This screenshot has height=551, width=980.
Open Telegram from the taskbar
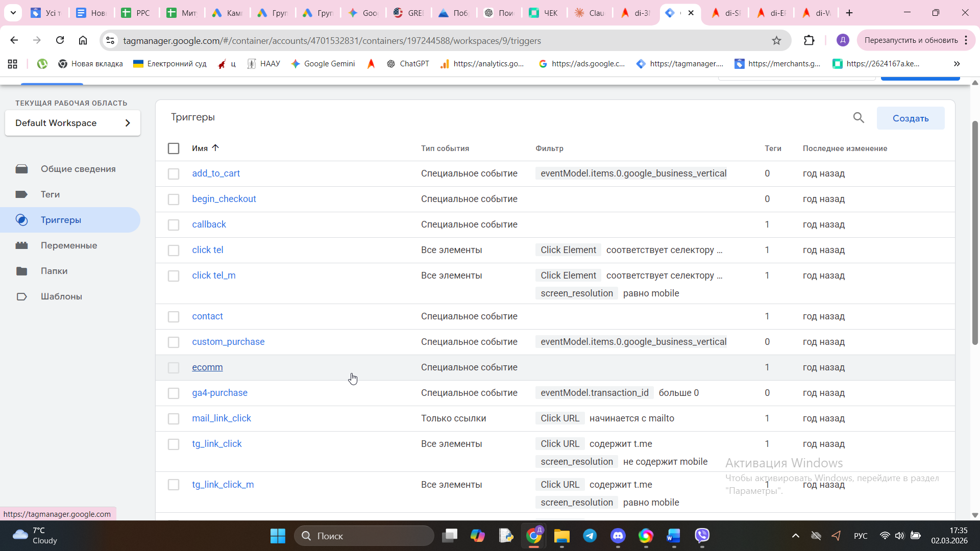click(x=590, y=535)
